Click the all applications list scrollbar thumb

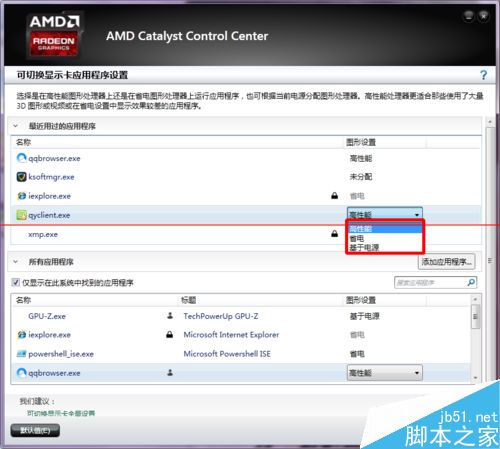[475, 316]
